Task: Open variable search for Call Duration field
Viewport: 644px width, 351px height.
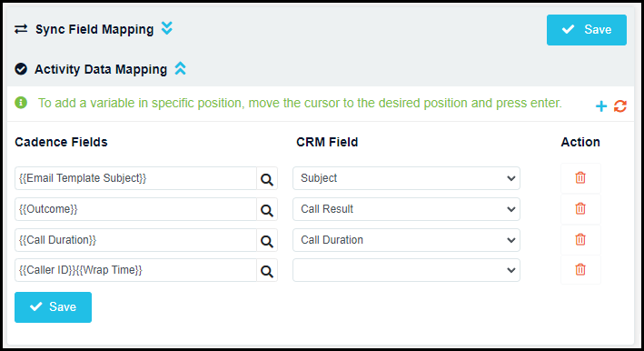Action: click(267, 240)
